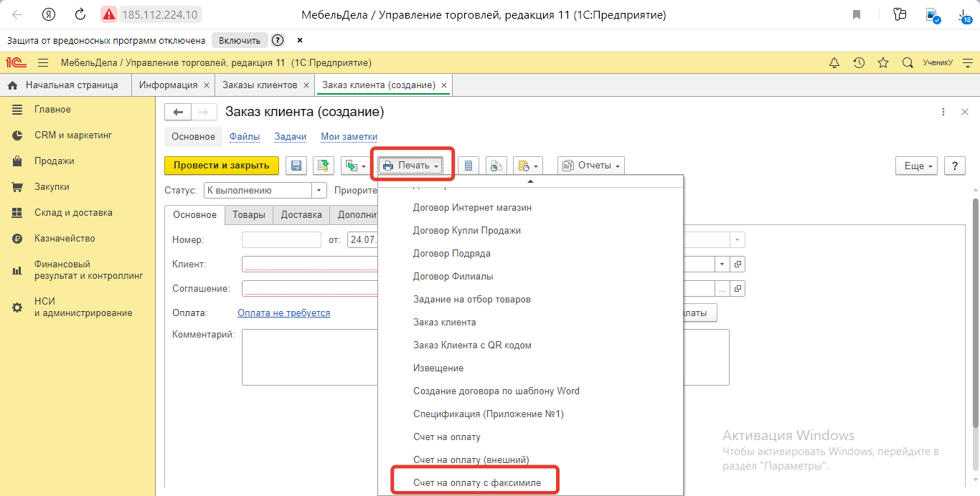Go forward with the form's right arrow
Screen dimensions: 980x496
(x=204, y=112)
